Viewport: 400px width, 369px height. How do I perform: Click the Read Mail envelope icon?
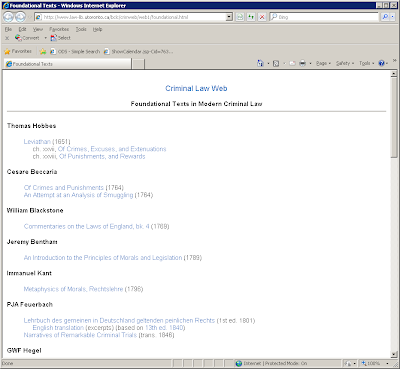[x=292, y=63]
